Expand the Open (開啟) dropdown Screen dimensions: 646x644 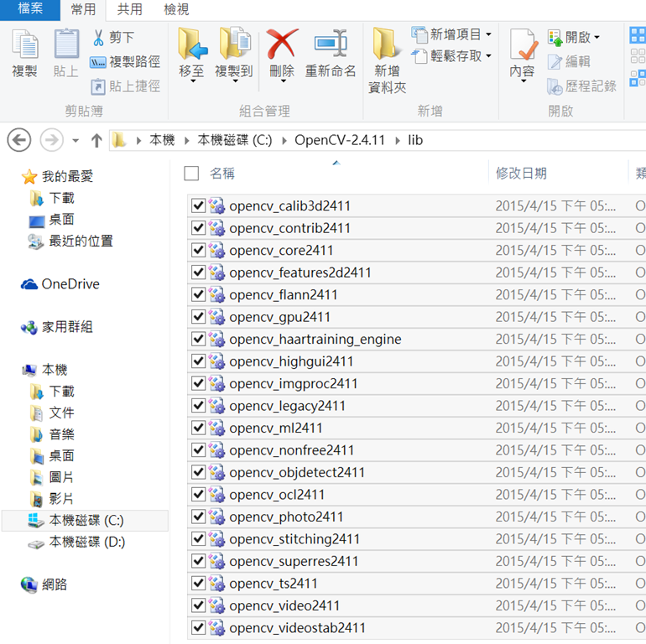(x=597, y=37)
